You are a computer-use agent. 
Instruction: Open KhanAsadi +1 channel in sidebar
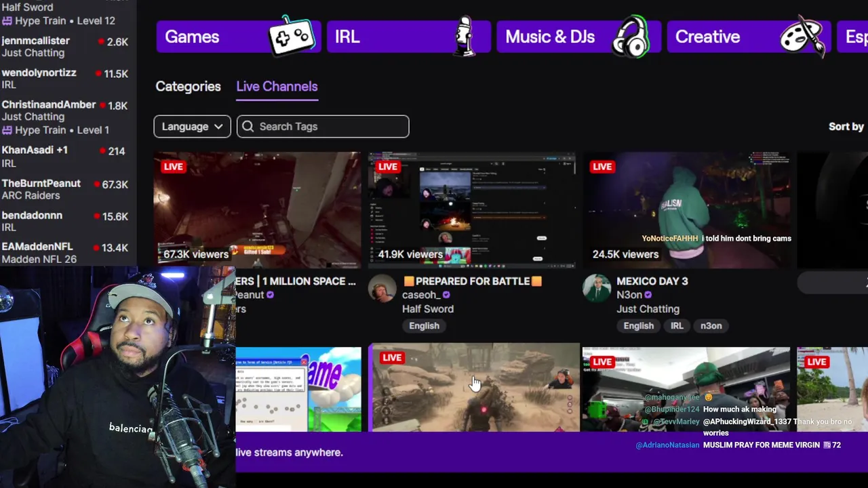coord(65,157)
